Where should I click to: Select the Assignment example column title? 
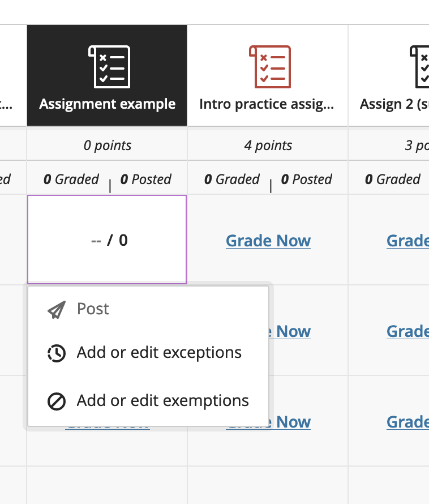coord(108,104)
